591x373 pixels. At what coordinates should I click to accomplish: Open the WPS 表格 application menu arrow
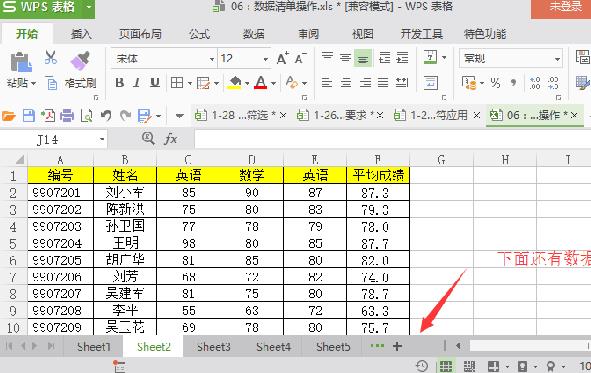[89, 7]
